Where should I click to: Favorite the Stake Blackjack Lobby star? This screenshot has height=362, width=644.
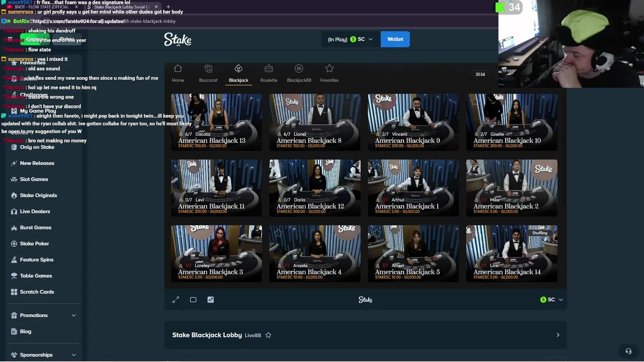click(x=268, y=335)
